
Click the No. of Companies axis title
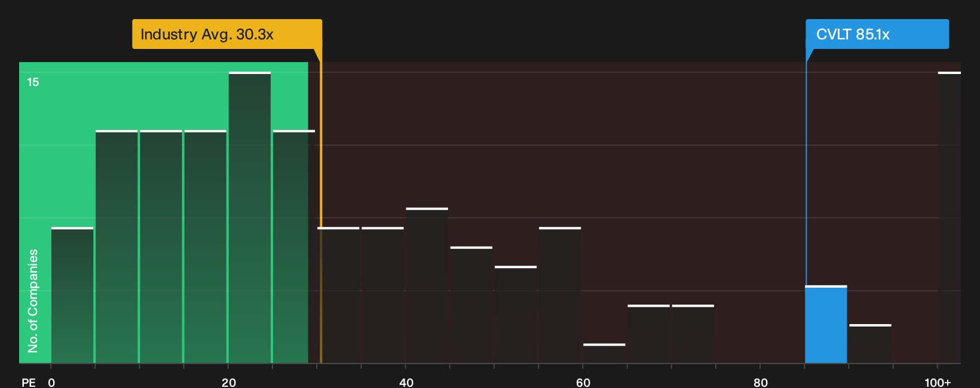(33, 300)
